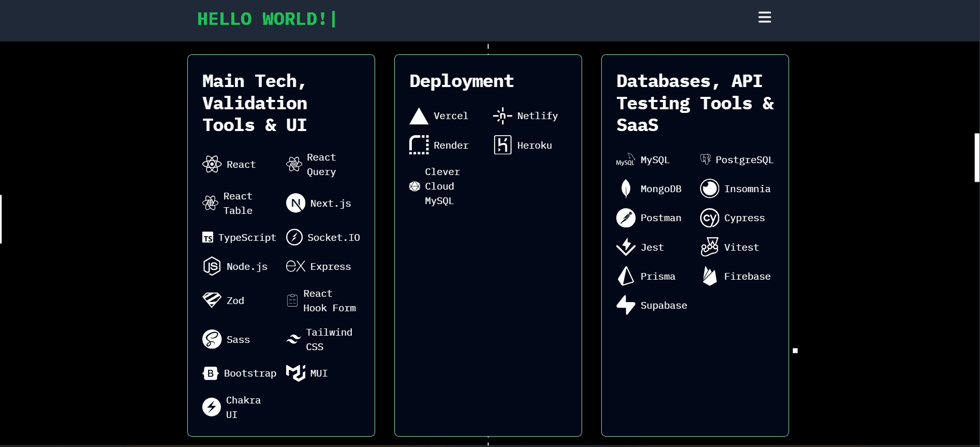Select the "Clever Cloud MySQL" label

[x=442, y=186]
